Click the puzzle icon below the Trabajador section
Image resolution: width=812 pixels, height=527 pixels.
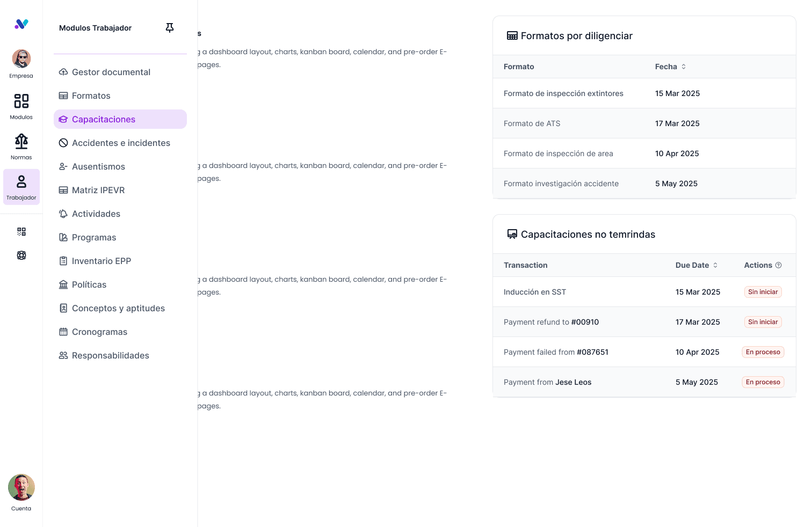21,255
